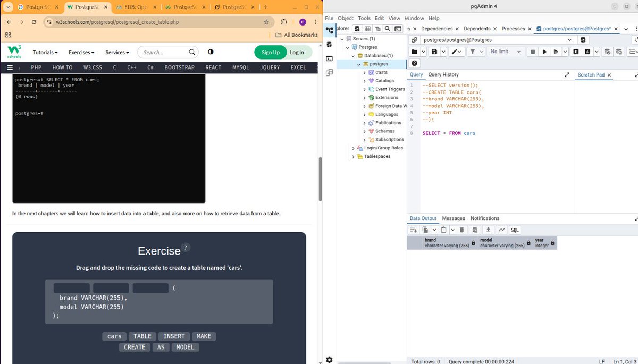Click the Open File folder icon in pgAdmin
The height and width of the screenshot is (364, 638).
[415, 52]
